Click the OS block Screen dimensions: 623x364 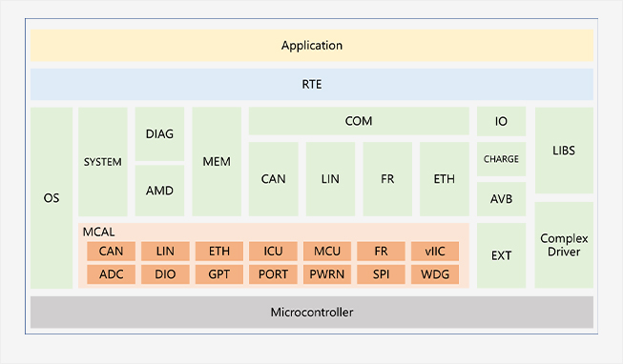tap(52, 197)
